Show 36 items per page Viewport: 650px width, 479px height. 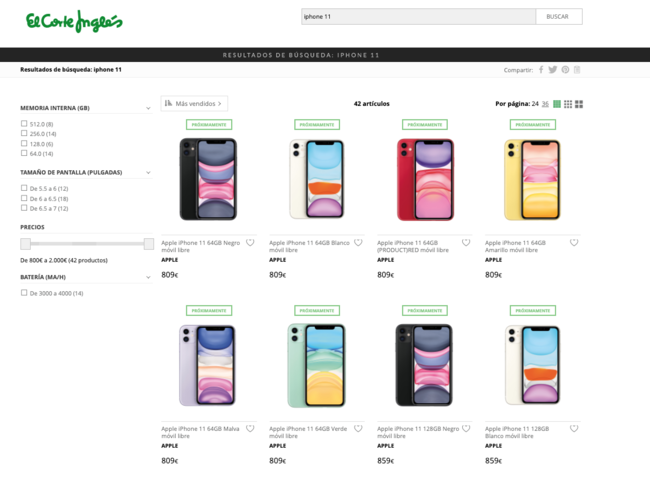pos(545,104)
